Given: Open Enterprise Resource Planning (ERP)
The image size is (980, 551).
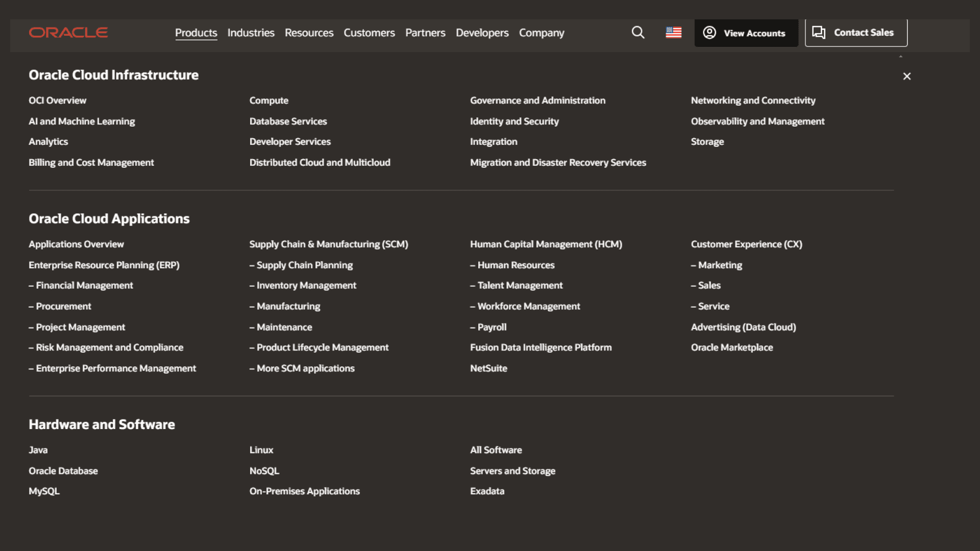Looking at the screenshot, I should [x=104, y=265].
